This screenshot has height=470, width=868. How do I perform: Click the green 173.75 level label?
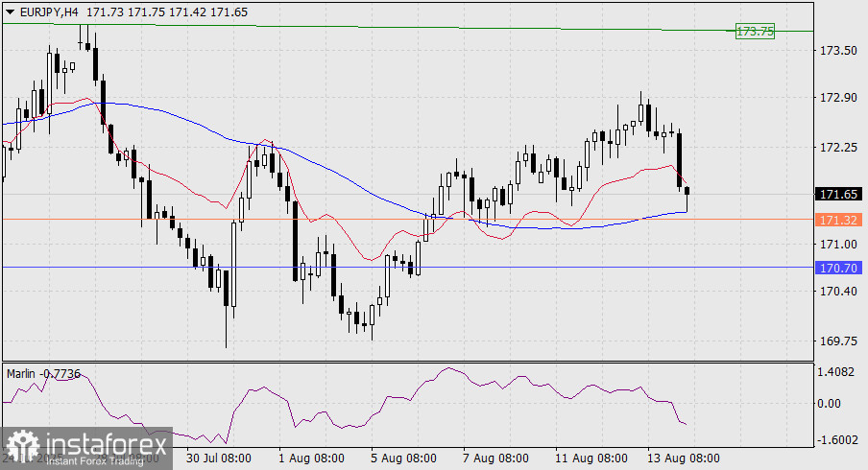click(755, 32)
